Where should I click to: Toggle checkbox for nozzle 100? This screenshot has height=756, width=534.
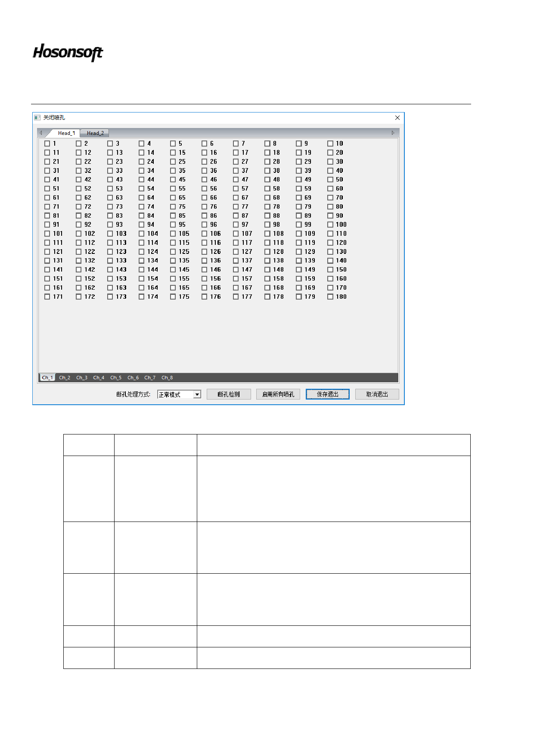(x=330, y=225)
